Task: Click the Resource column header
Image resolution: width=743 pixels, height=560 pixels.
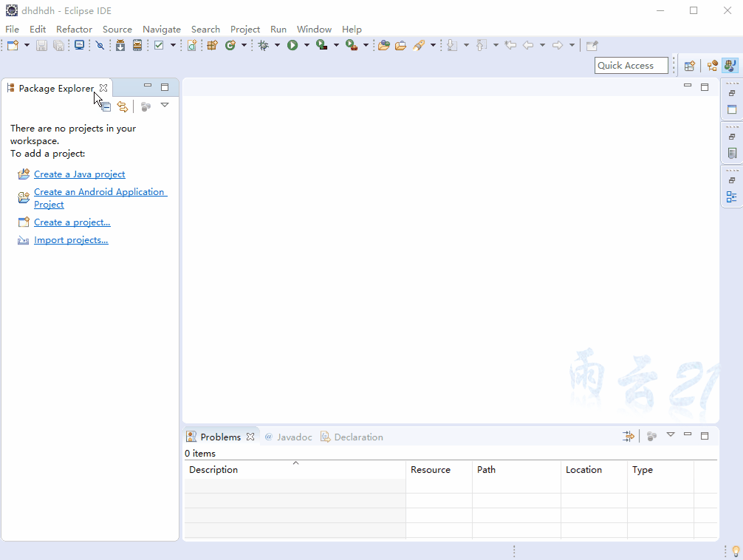Action: (x=439, y=469)
